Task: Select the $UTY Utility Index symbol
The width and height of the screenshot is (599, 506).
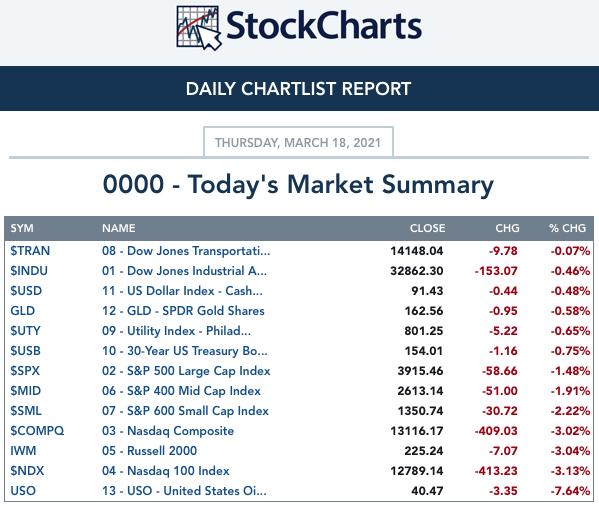Action: coord(25,331)
